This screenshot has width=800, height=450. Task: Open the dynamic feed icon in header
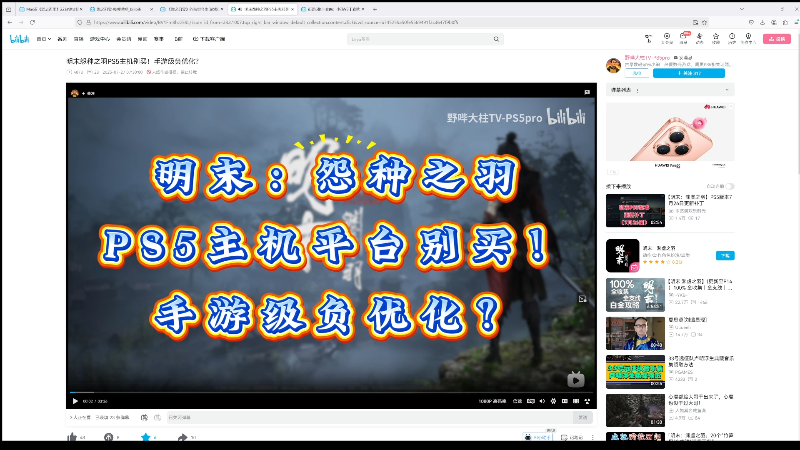click(699, 38)
